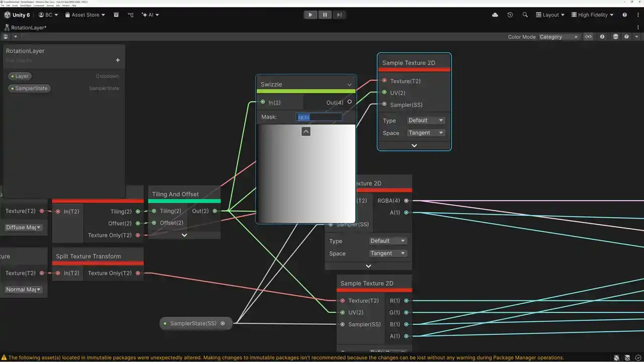Open the Window menu

pos(66,6)
